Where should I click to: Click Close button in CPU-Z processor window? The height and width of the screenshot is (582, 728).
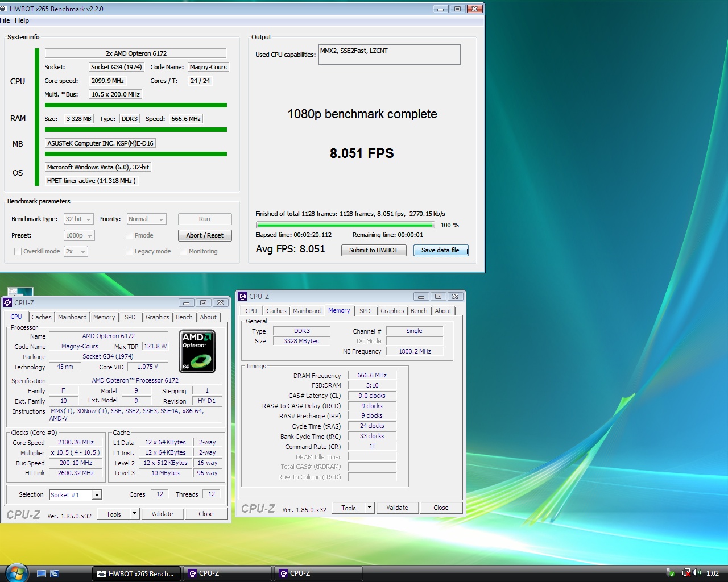point(206,514)
